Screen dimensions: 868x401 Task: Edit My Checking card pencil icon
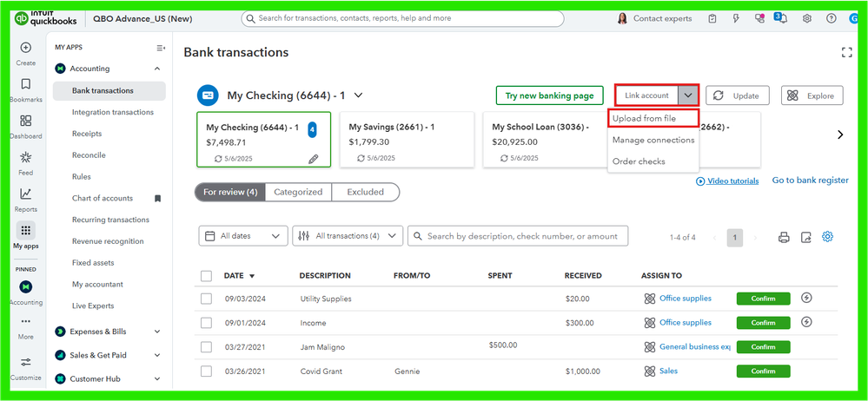tap(314, 160)
